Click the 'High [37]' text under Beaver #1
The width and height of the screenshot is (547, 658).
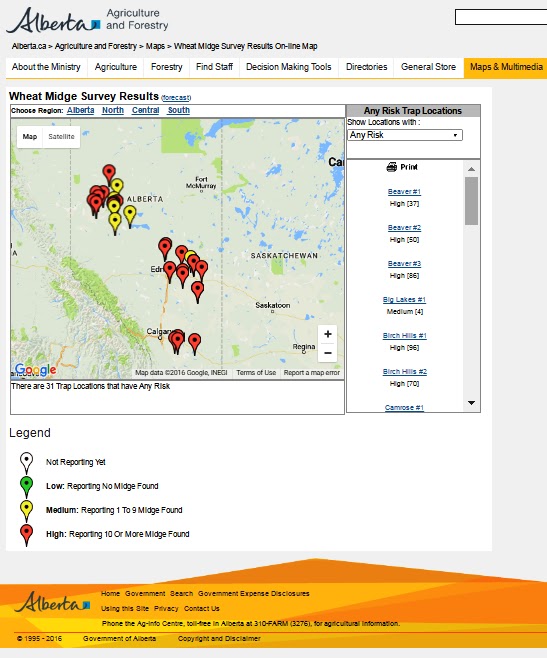click(x=404, y=204)
